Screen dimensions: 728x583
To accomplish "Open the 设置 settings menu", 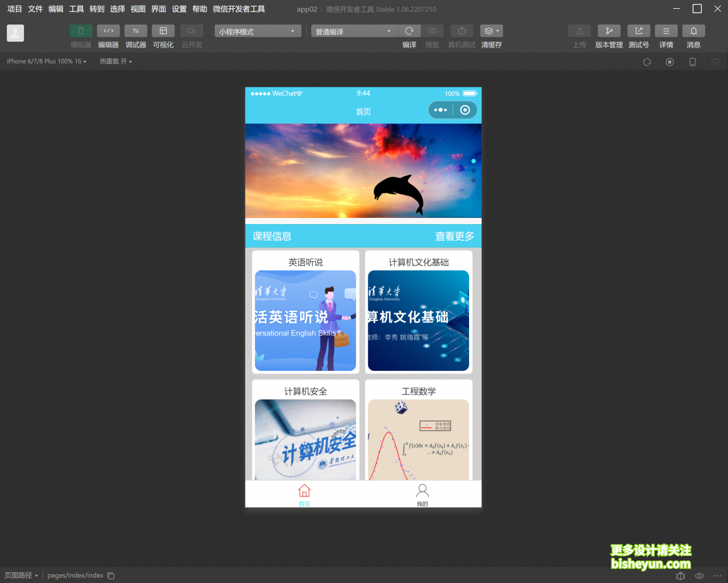I will [x=179, y=9].
